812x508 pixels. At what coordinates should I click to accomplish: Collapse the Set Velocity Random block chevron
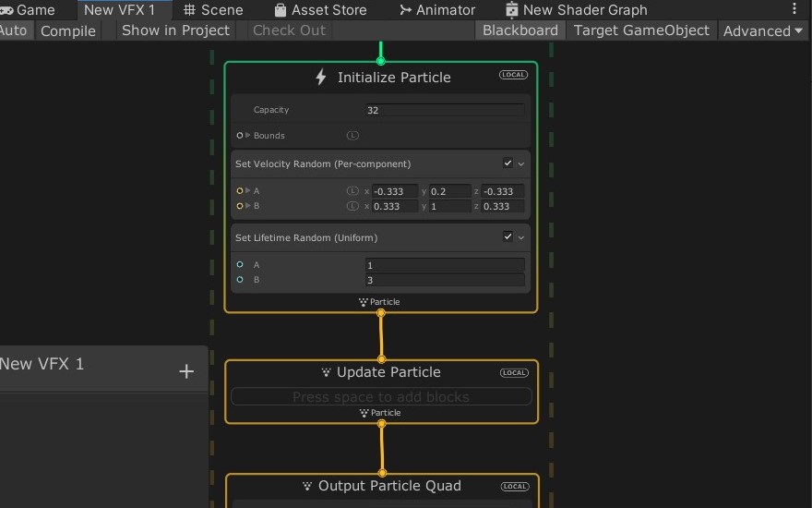[521, 163]
